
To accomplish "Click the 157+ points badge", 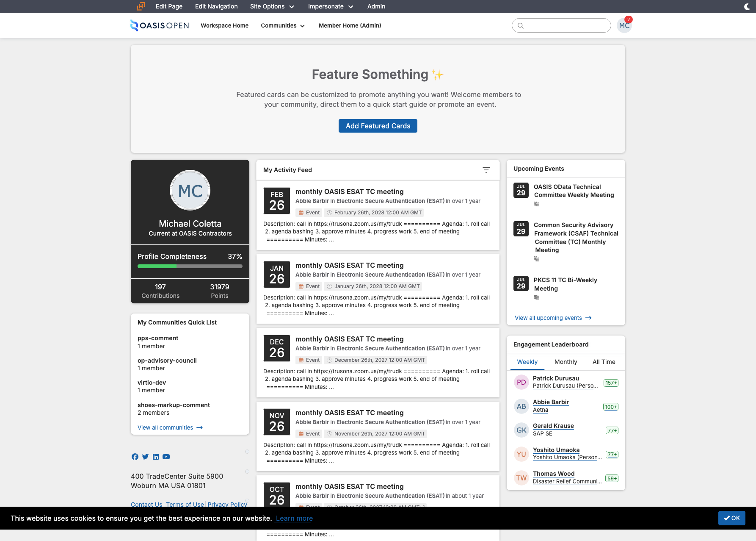I will 611,383.
